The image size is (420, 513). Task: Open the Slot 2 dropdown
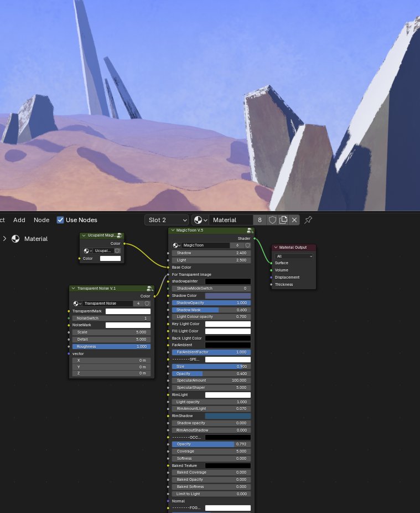click(x=167, y=220)
